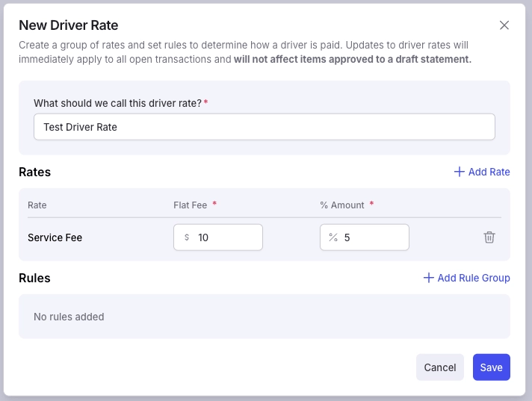Click the Rate column header

(37, 205)
